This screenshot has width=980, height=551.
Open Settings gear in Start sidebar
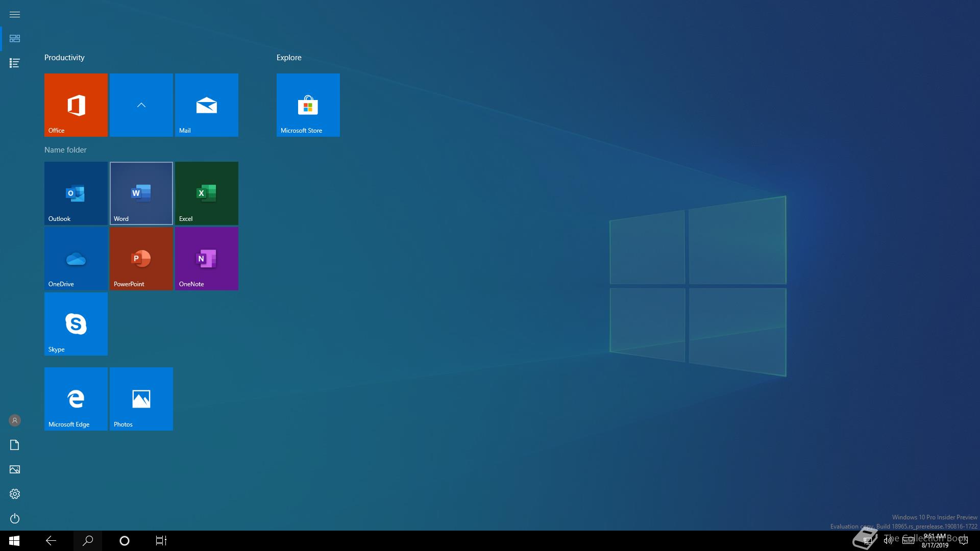[x=15, y=494]
